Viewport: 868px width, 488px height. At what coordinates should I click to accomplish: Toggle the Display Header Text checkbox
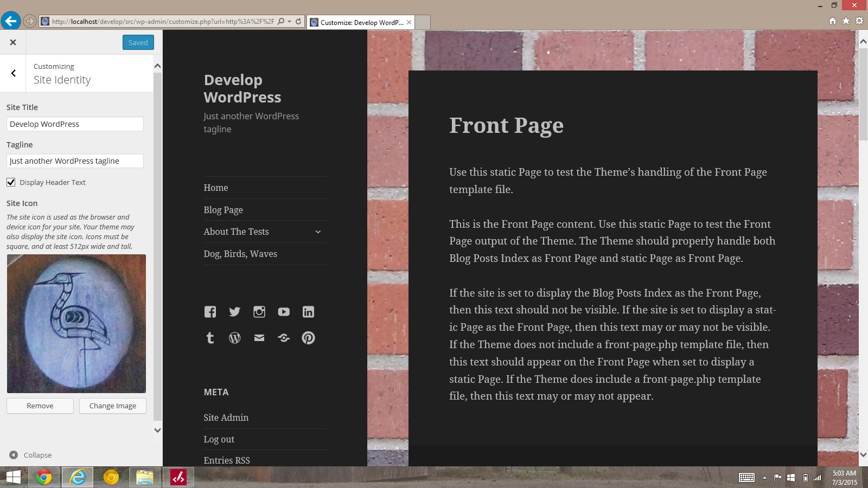pyautogui.click(x=11, y=182)
